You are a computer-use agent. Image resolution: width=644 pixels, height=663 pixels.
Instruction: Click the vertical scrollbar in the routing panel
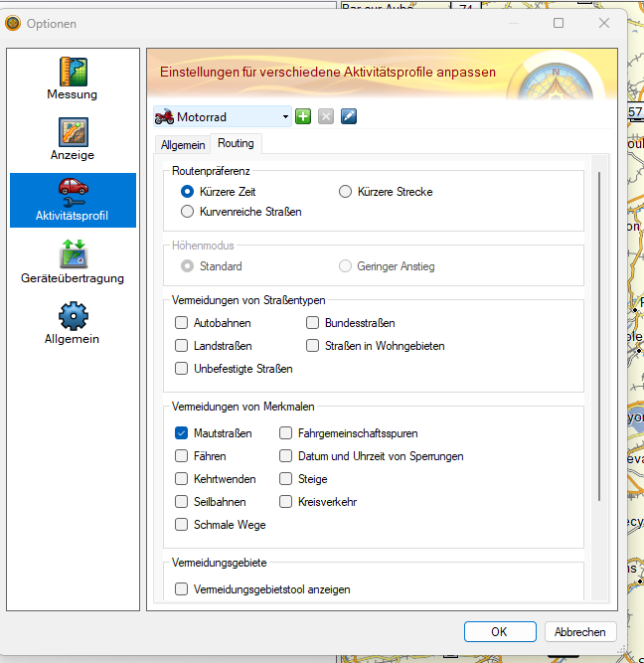[x=598, y=338]
